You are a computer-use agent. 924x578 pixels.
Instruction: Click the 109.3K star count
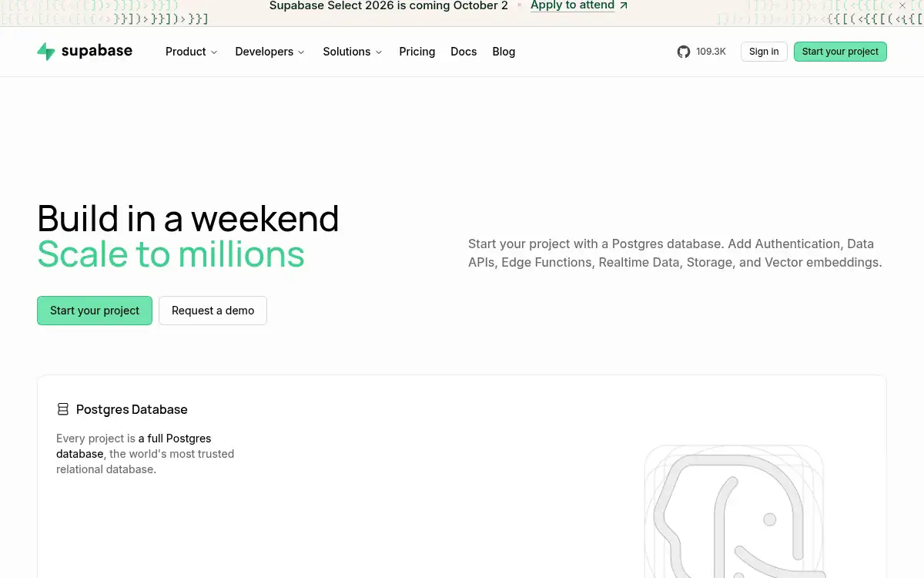pyautogui.click(x=711, y=52)
